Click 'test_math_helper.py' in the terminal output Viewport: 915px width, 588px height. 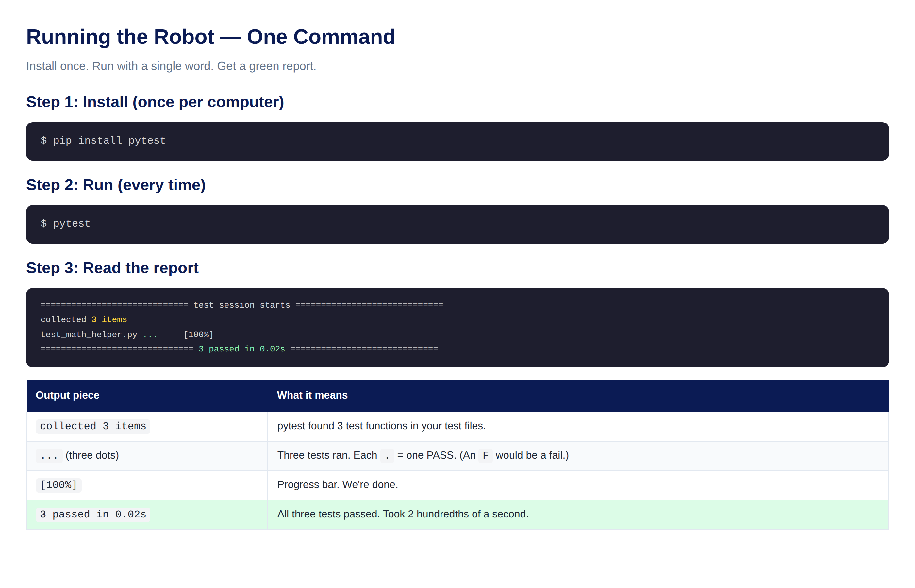[x=89, y=335]
